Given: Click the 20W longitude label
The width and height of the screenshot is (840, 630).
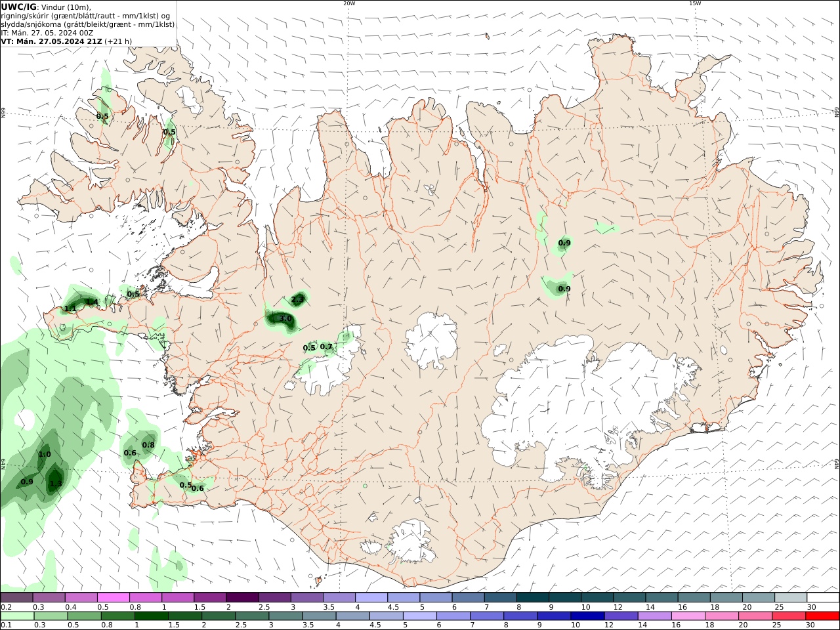Looking at the screenshot, I should pos(349,3).
